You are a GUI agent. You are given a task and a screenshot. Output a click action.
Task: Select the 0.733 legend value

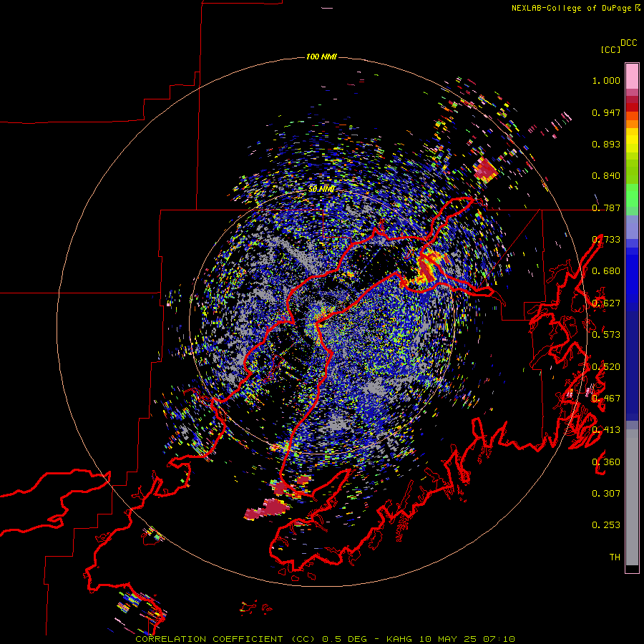pyautogui.click(x=606, y=240)
